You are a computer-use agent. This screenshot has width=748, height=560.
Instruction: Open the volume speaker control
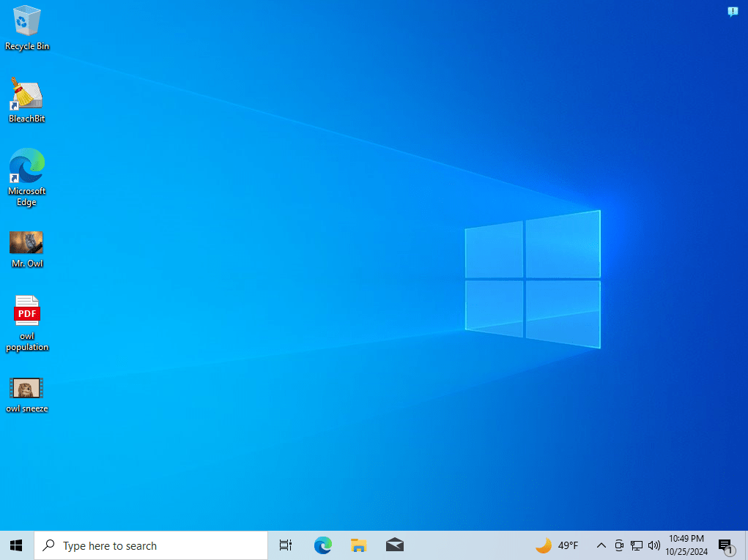tap(653, 545)
